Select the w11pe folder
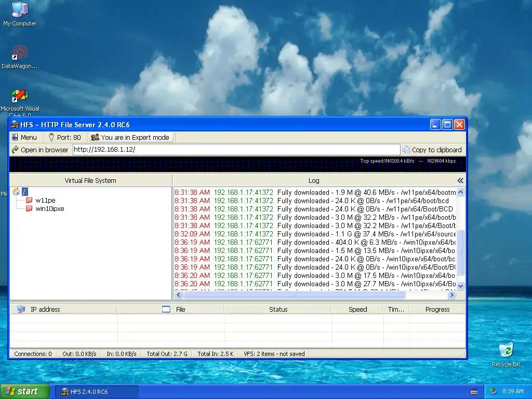The image size is (532, 399). tap(45, 200)
